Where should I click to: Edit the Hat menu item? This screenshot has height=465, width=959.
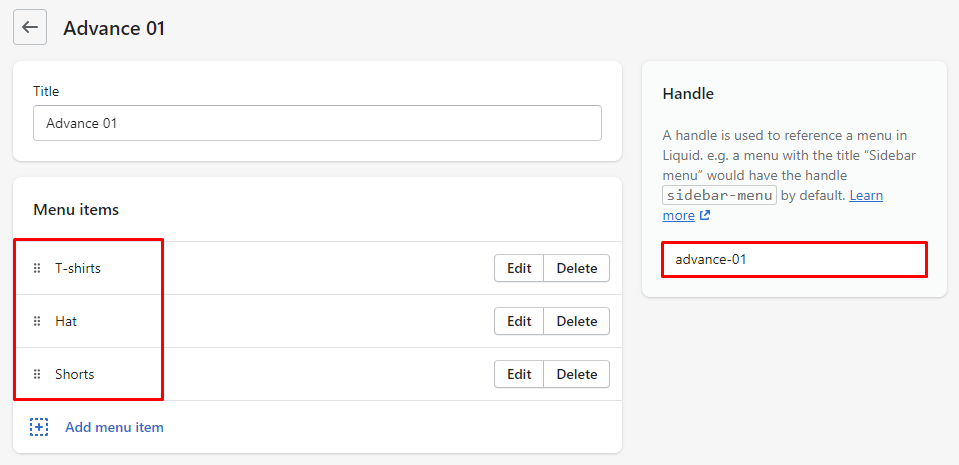[519, 321]
